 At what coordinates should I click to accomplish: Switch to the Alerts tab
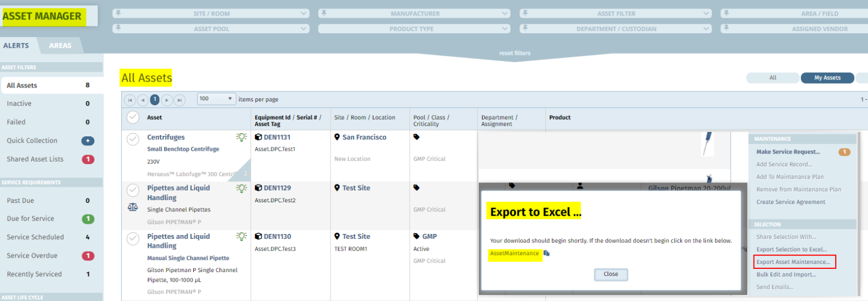pyautogui.click(x=16, y=46)
